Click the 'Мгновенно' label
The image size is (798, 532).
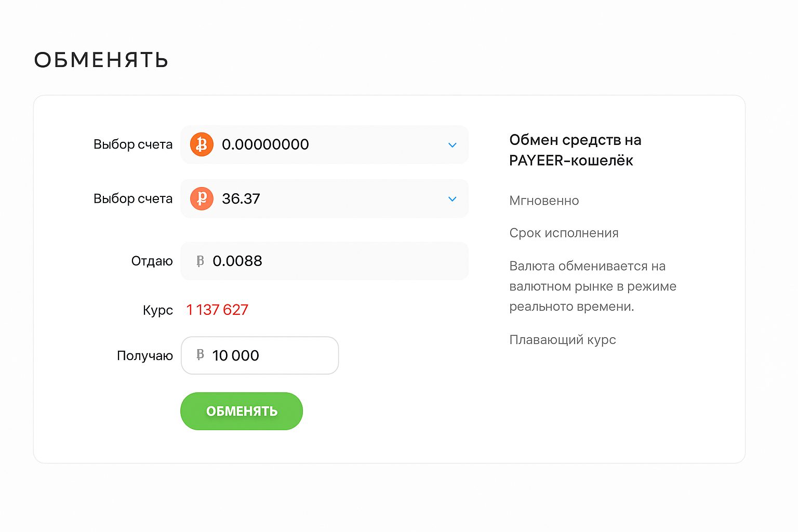544,201
